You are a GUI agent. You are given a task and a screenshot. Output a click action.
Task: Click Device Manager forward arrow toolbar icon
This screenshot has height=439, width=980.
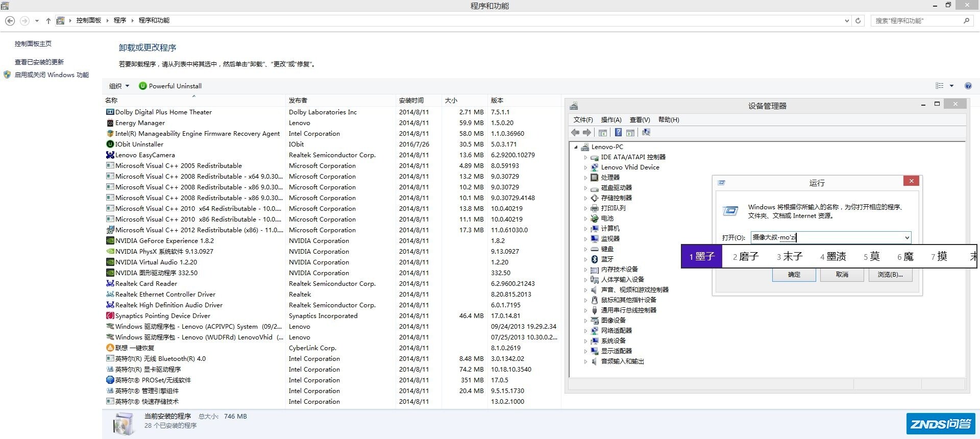coord(587,132)
